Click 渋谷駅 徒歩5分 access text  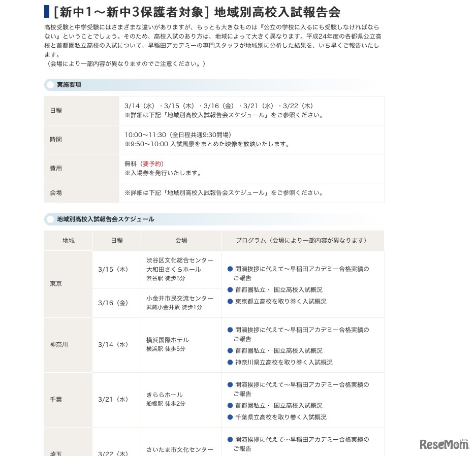pyautogui.click(x=166, y=278)
